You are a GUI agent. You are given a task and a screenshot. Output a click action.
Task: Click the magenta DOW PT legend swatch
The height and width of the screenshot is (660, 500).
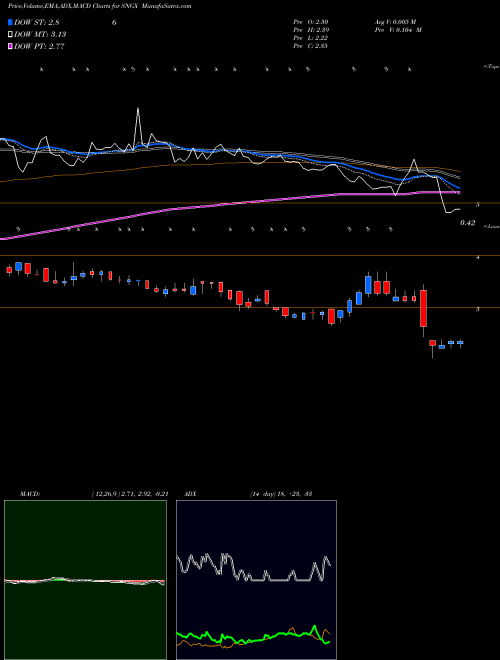point(10,46)
